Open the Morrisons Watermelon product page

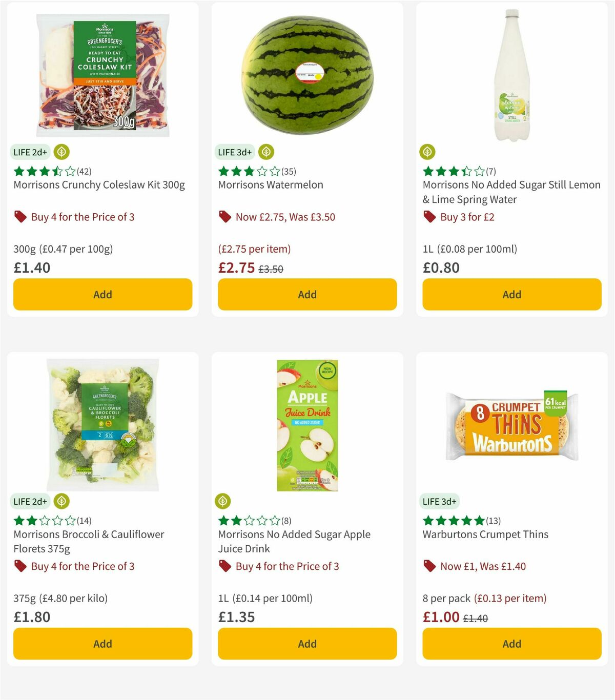[x=271, y=184]
